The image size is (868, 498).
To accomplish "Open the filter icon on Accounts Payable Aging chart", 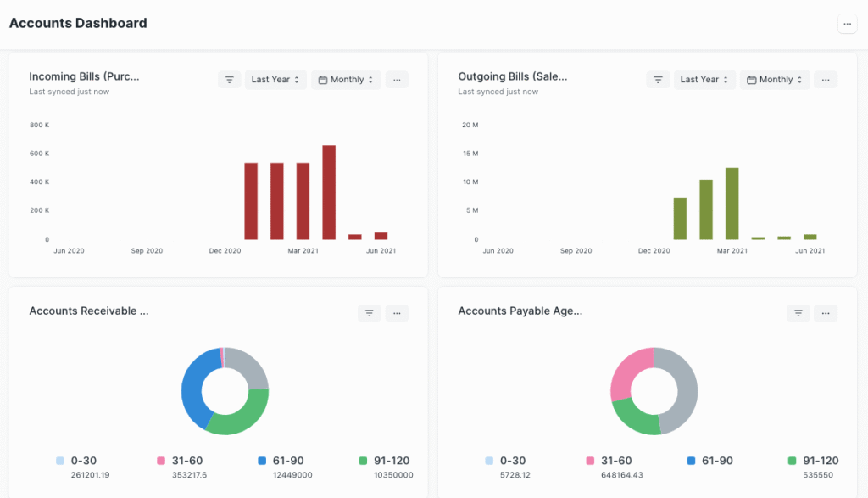I will 798,312.
